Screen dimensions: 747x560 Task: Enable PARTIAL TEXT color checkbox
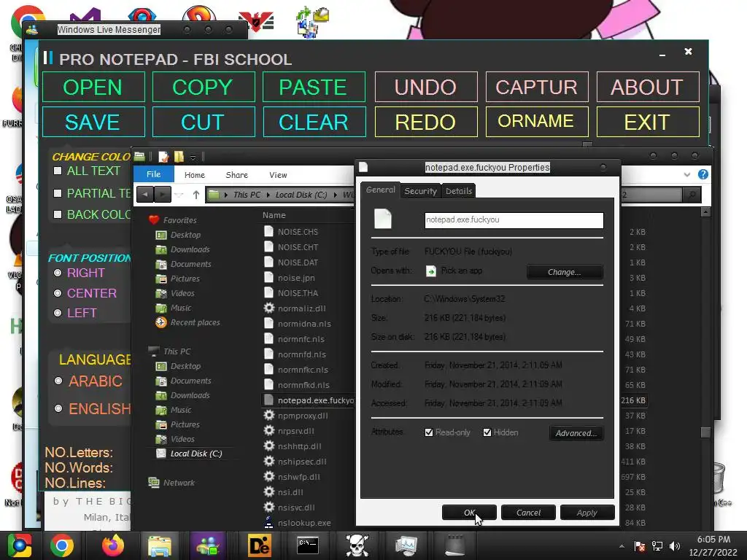[58, 193]
